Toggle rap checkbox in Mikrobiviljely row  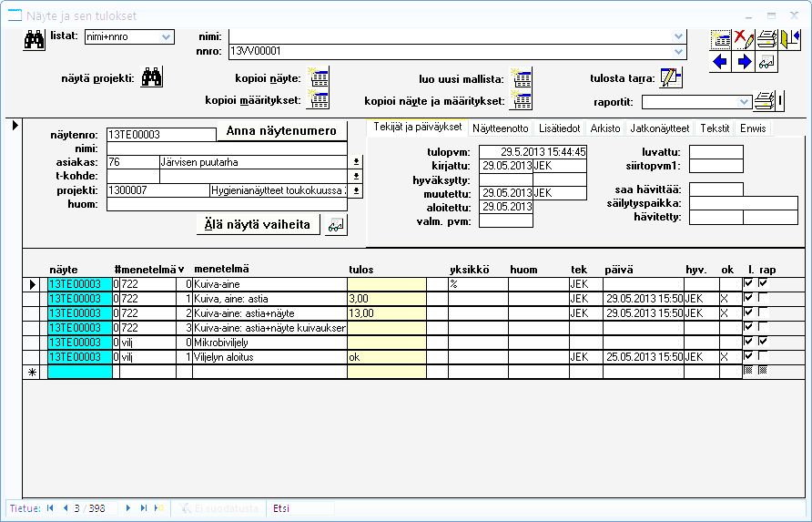pyautogui.click(x=763, y=342)
